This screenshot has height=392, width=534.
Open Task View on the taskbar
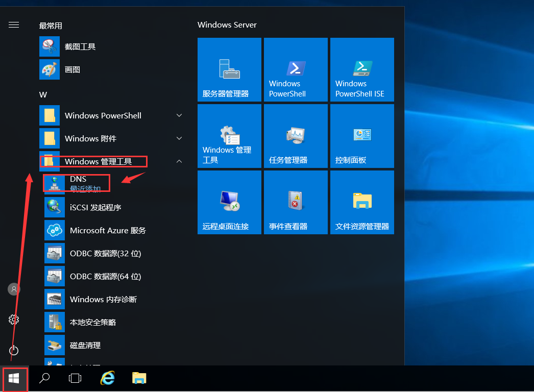coord(75,378)
